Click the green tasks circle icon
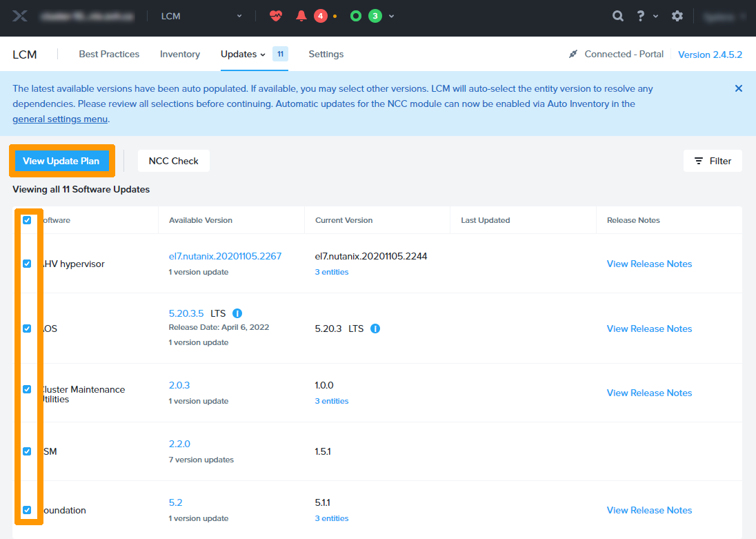The height and width of the screenshot is (539, 756). click(x=356, y=16)
